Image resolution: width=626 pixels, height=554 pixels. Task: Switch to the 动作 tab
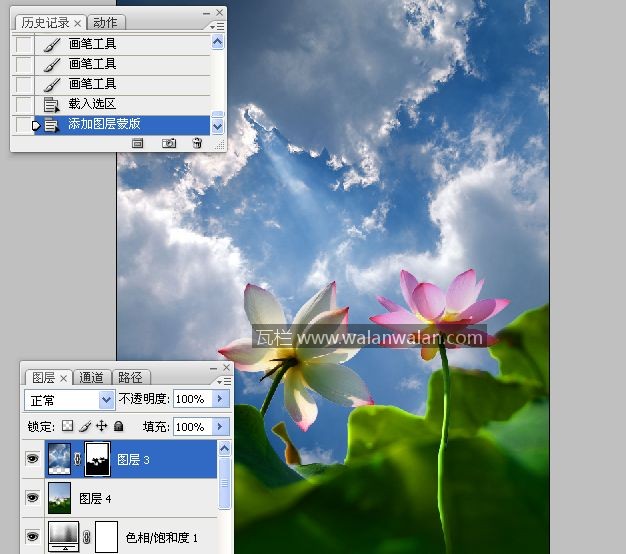(x=105, y=22)
